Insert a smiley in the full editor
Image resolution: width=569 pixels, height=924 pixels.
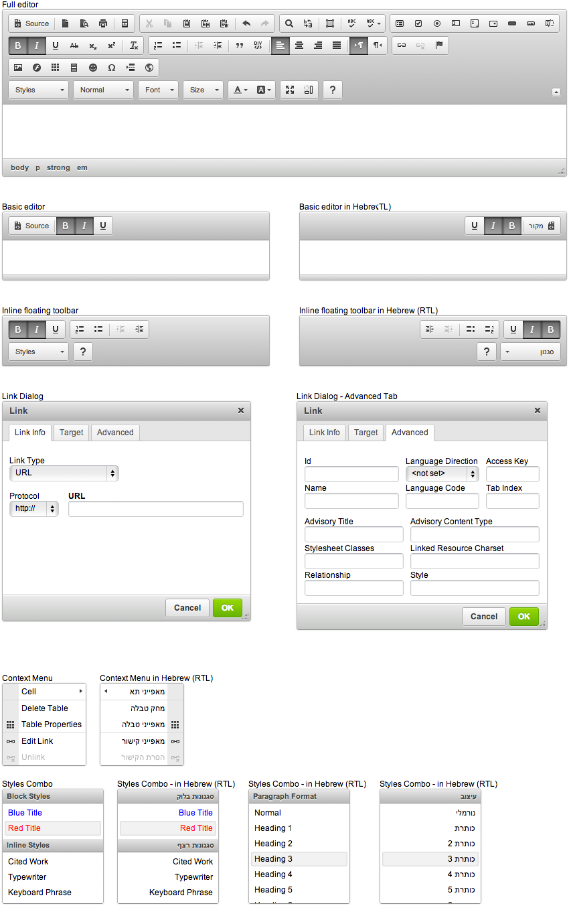click(92, 68)
